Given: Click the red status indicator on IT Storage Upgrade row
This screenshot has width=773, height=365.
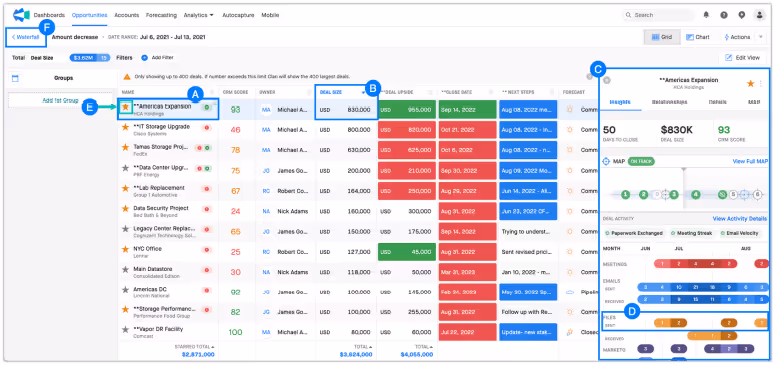Looking at the screenshot, I should 206,127.
